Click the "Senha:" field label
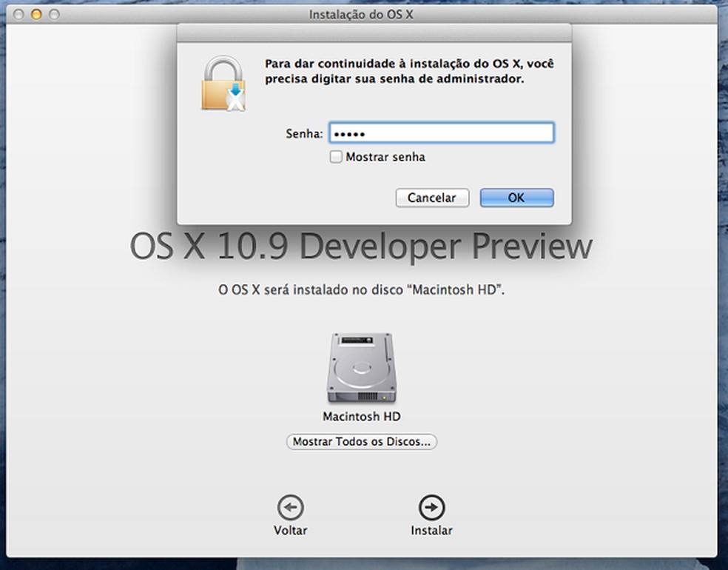 (x=304, y=134)
